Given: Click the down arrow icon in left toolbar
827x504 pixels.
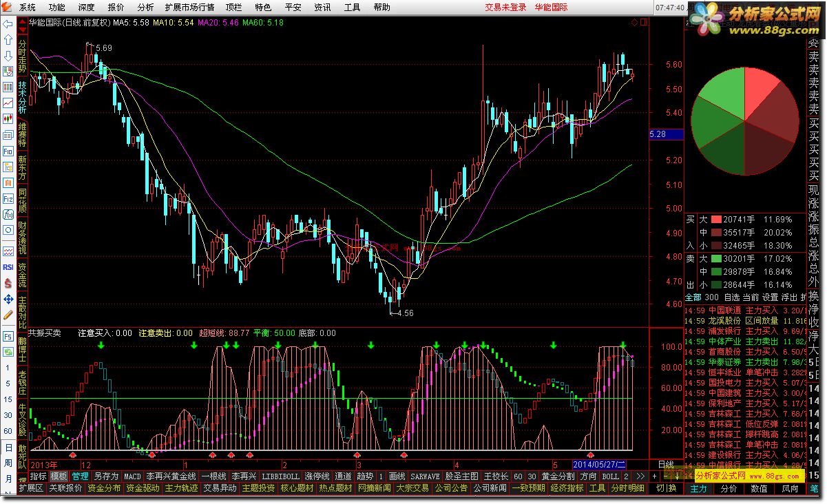Looking at the screenshot, I should [x=8, y=55].
